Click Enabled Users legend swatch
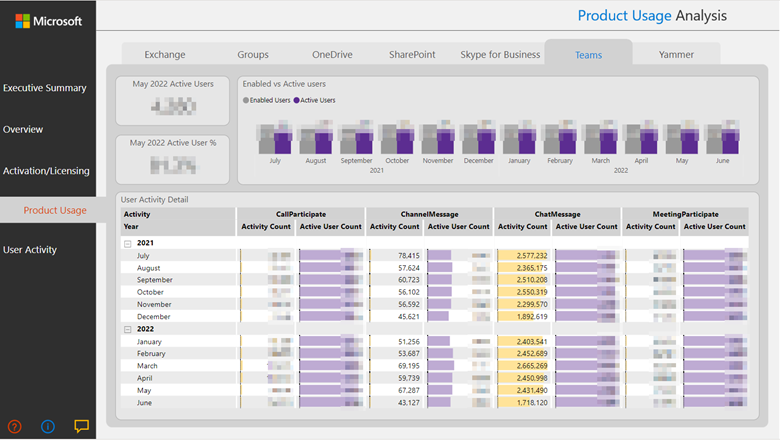The image size is (780, 440). coord(246,100)
